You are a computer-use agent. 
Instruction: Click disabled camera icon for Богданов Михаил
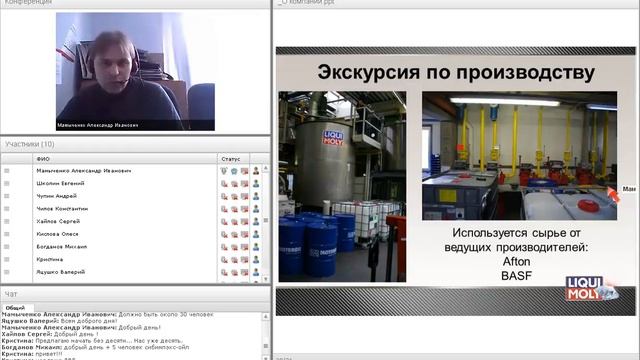pyautogui.click(x=234, y=247)
